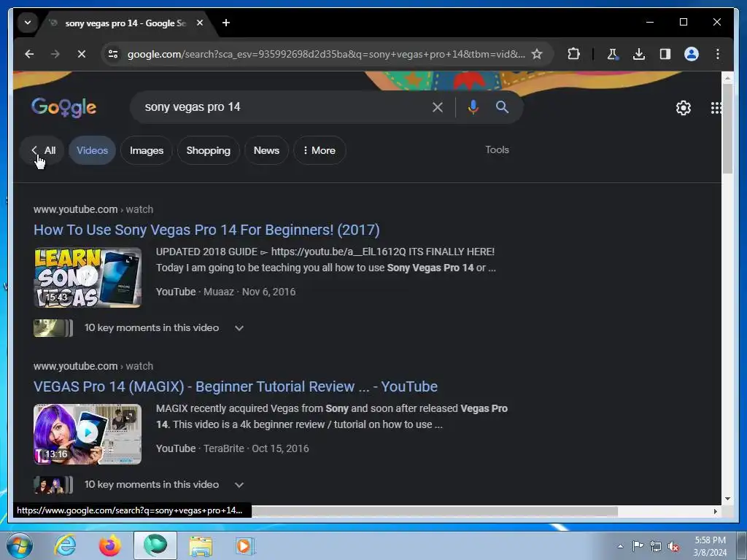Open the search Tools options

coord(497,149)
